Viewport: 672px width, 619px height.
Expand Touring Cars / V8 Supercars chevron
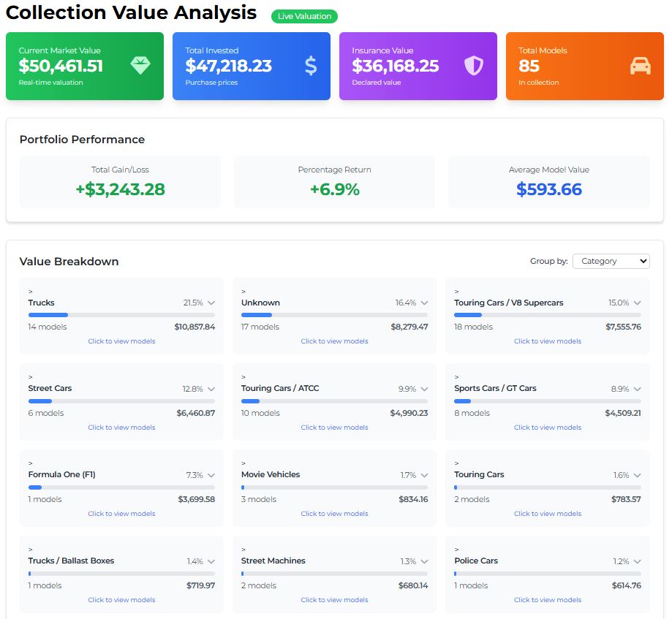click(637, 303)
